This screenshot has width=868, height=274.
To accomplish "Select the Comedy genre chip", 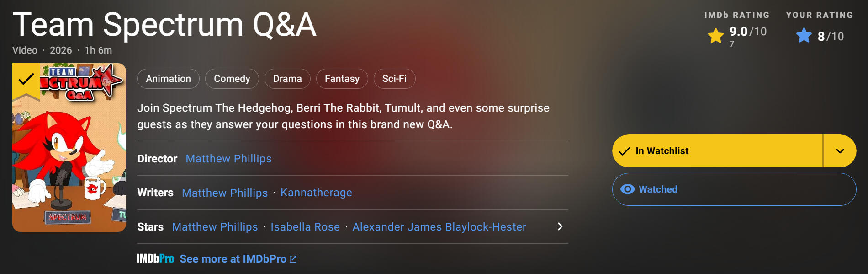I will 232,79.
